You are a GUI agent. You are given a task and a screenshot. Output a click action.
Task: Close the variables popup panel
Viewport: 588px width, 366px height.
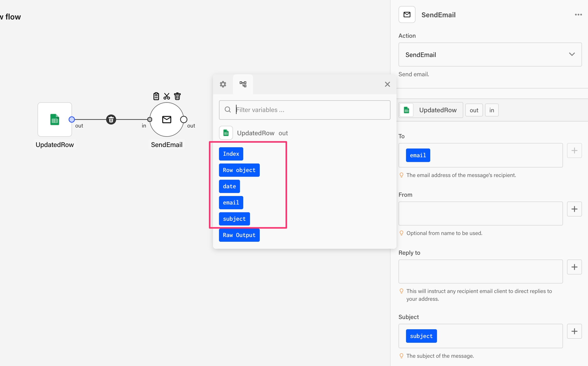(387, 84)
